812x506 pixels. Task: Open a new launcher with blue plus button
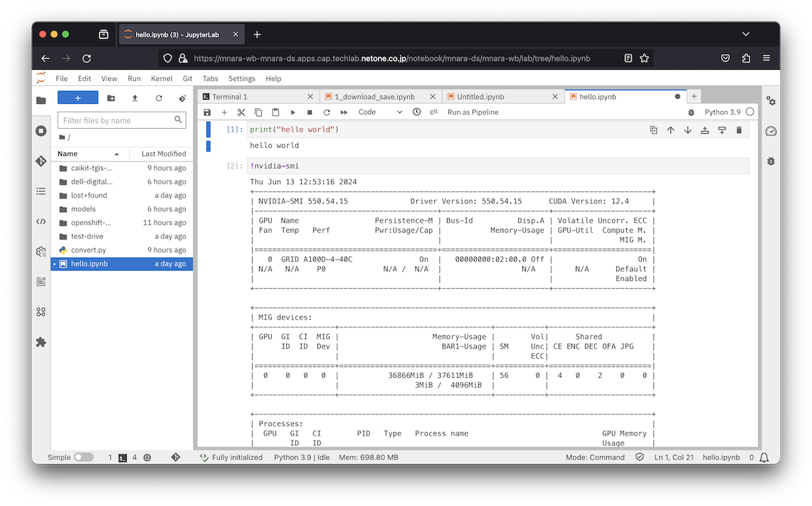[78, 98]
